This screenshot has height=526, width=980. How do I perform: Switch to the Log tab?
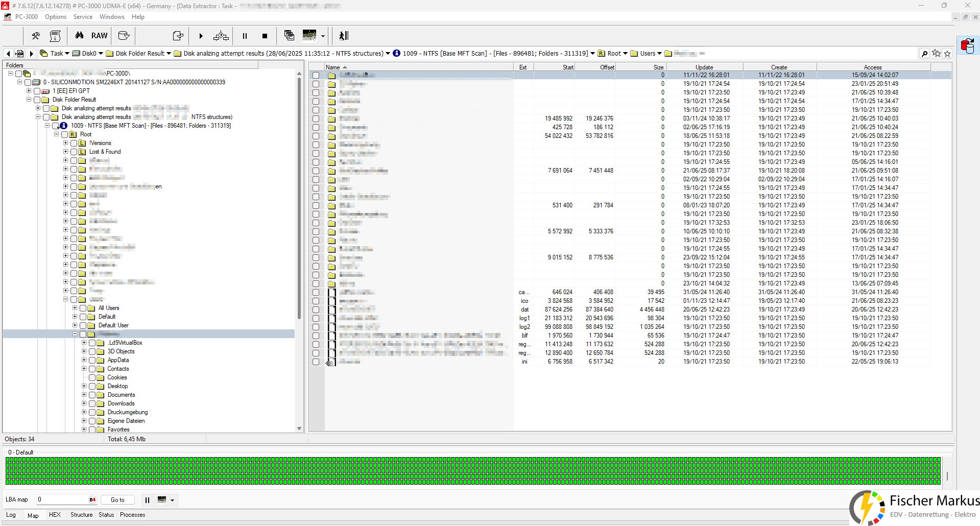coord(11,515)
